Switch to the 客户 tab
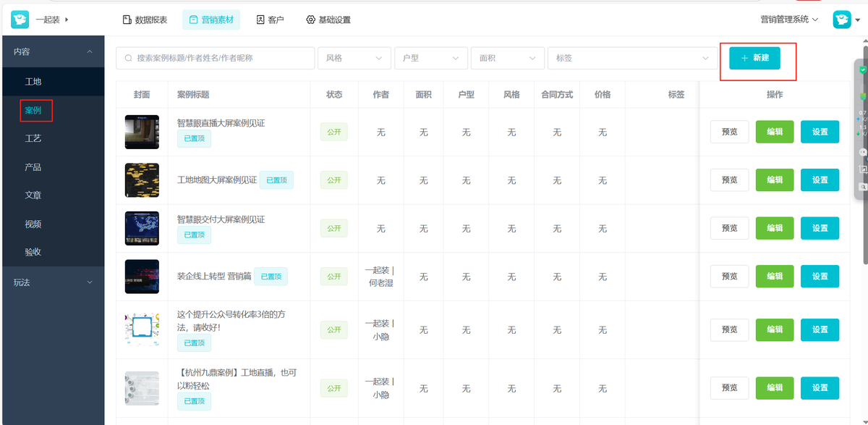 (270, 20)
